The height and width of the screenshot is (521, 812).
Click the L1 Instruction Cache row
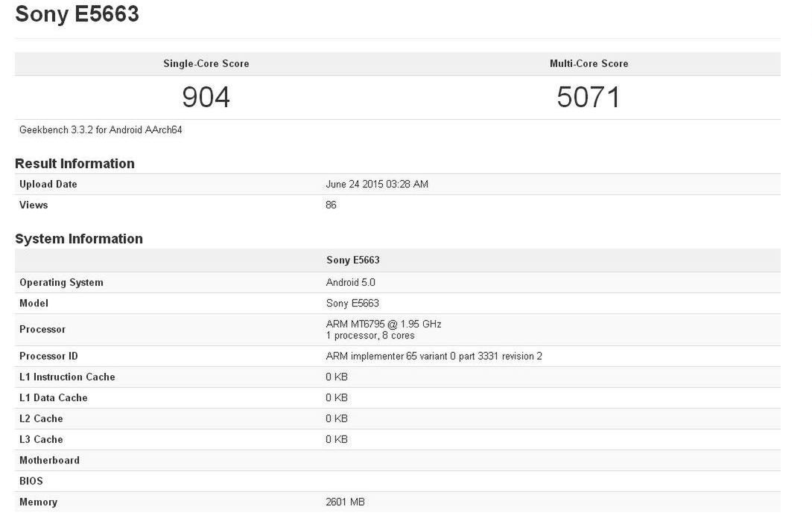67,377
